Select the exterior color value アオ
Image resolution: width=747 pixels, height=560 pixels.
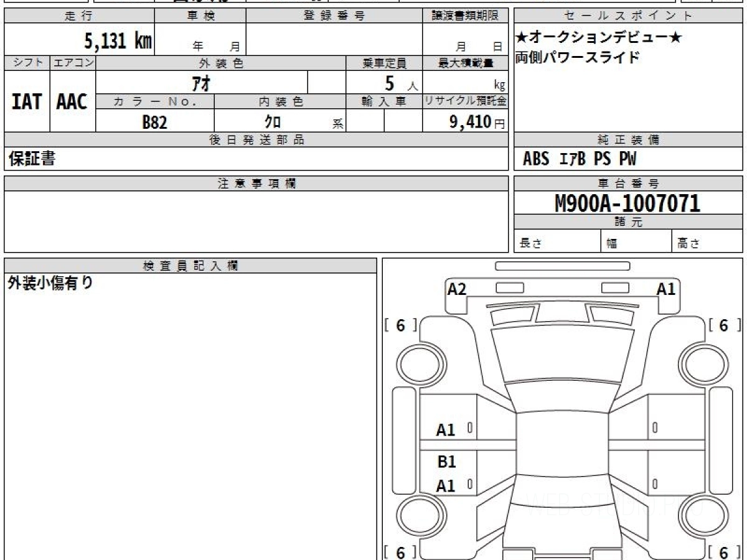[201, 83]
